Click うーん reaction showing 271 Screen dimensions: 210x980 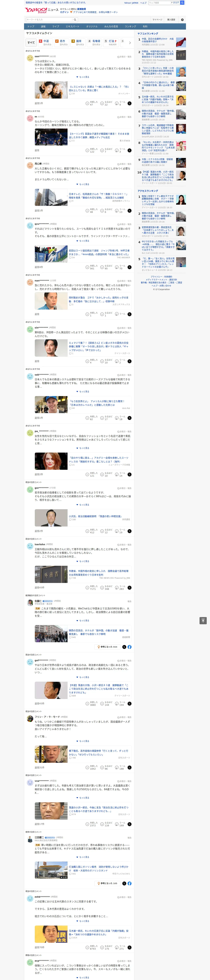point(120,947)
